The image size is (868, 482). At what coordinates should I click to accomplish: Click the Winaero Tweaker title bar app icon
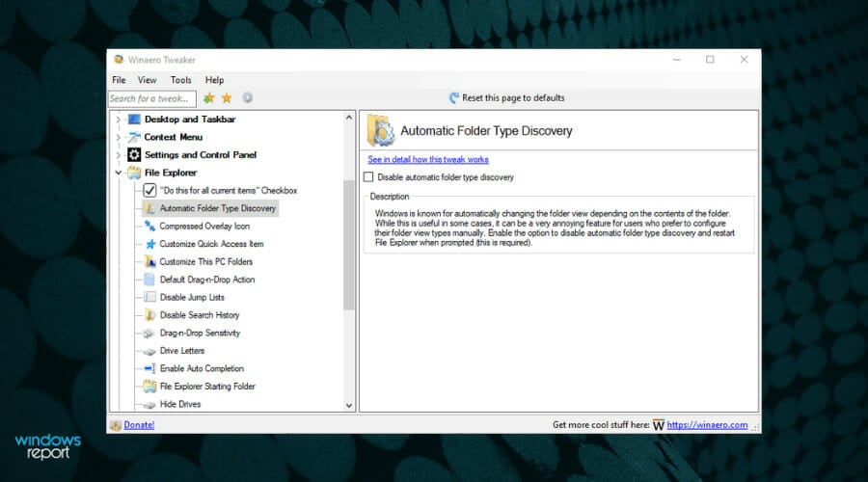coord(119,59)
